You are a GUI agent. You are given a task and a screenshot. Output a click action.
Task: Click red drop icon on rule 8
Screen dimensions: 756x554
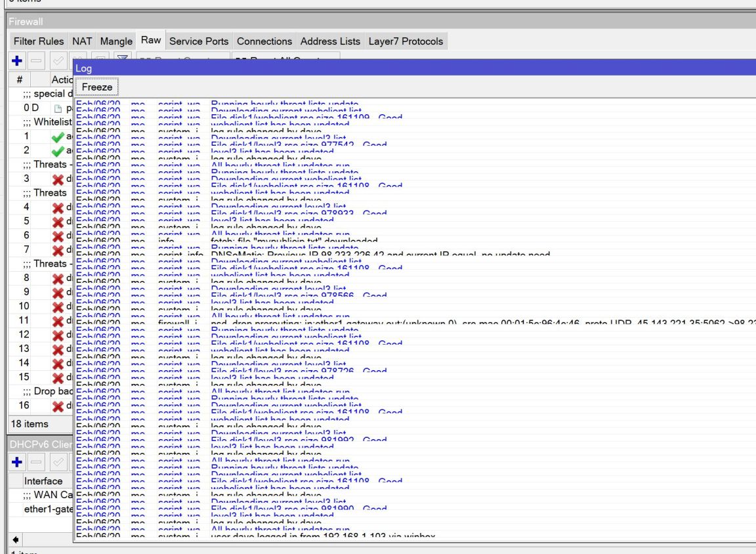point(58,279)
